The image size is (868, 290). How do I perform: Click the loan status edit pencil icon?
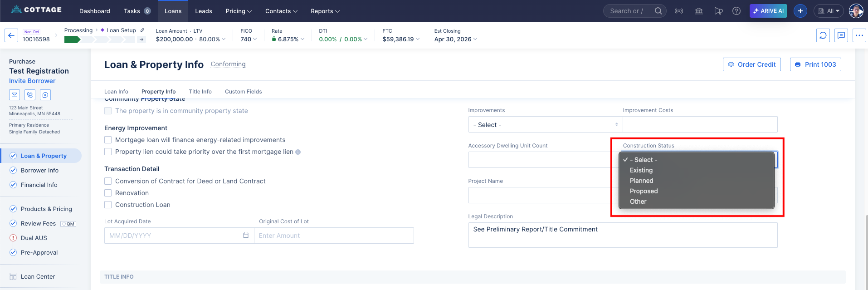142,30
